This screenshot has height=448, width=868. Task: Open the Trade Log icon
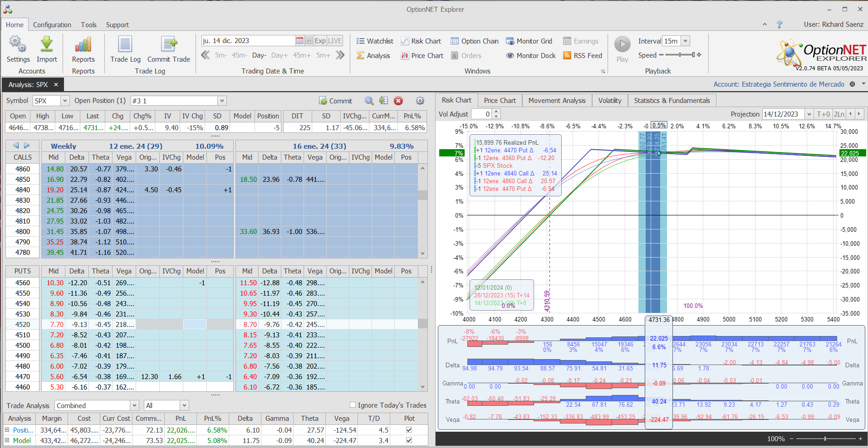125,45
